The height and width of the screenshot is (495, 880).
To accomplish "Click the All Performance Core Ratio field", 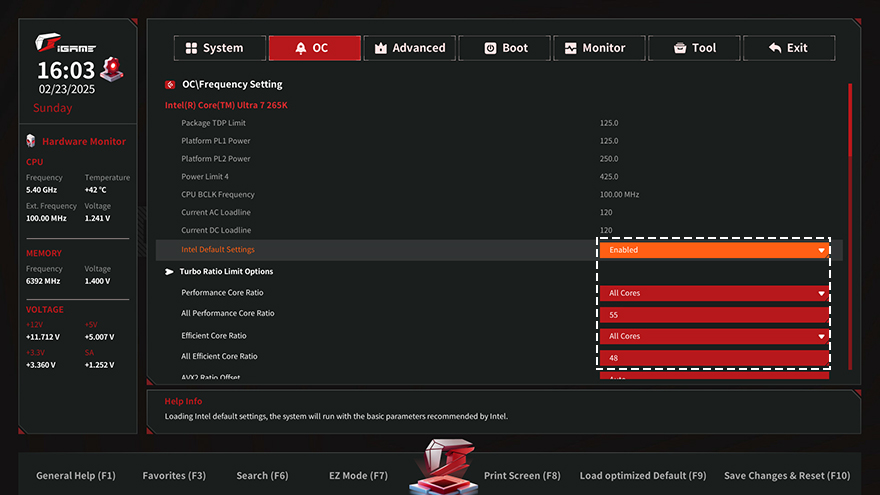I will [x=714, y=314].
